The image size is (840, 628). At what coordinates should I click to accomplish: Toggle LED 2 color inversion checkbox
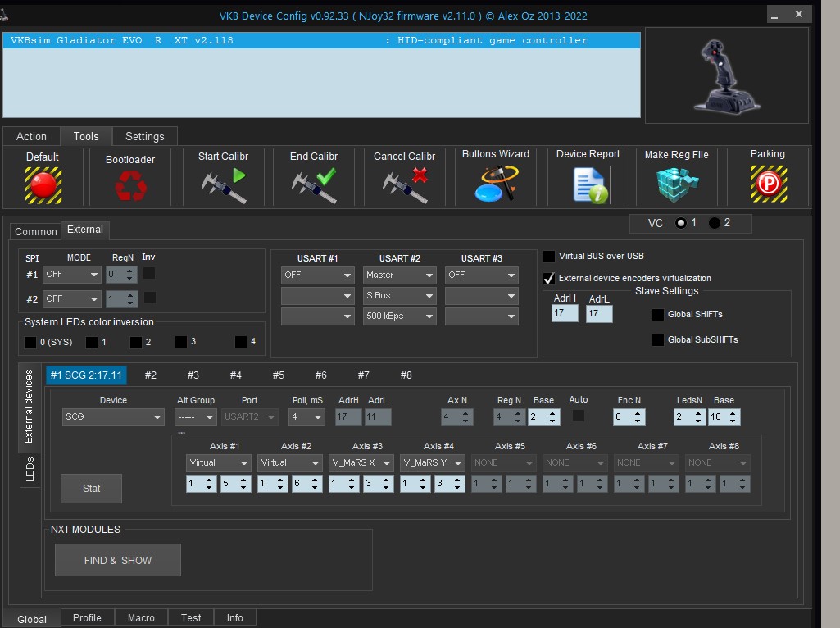[136, 343]
